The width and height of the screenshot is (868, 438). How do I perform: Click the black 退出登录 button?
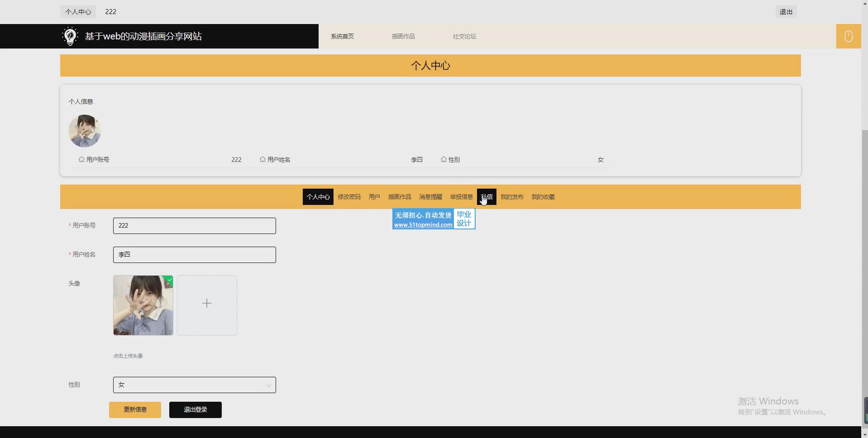pyautogui.click(x=195, y=410)
